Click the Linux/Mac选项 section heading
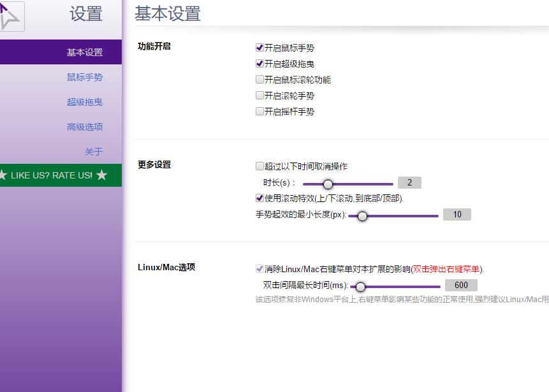Viewport: 549px width, 392px height. coord(166,267)
